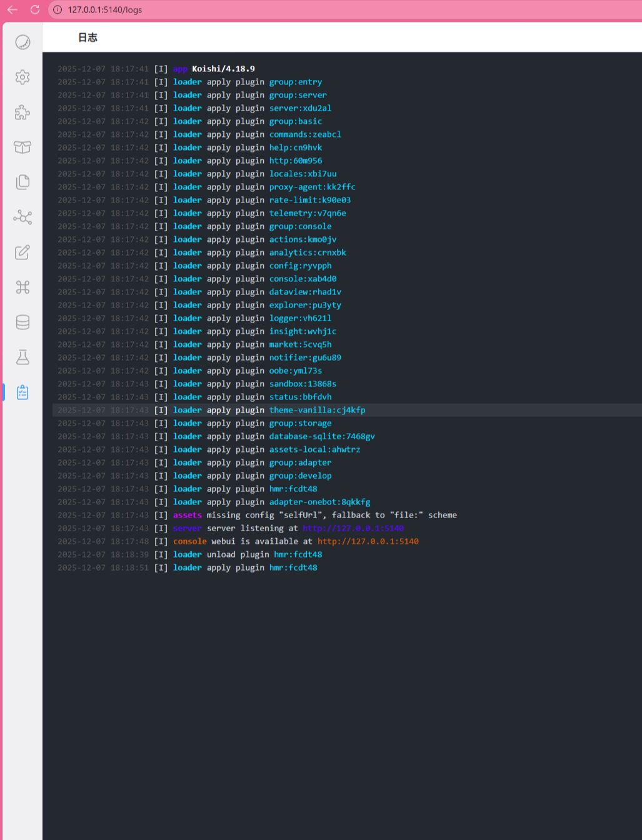Open the commands management icon

pyautogui.click(x=23, y=287)
